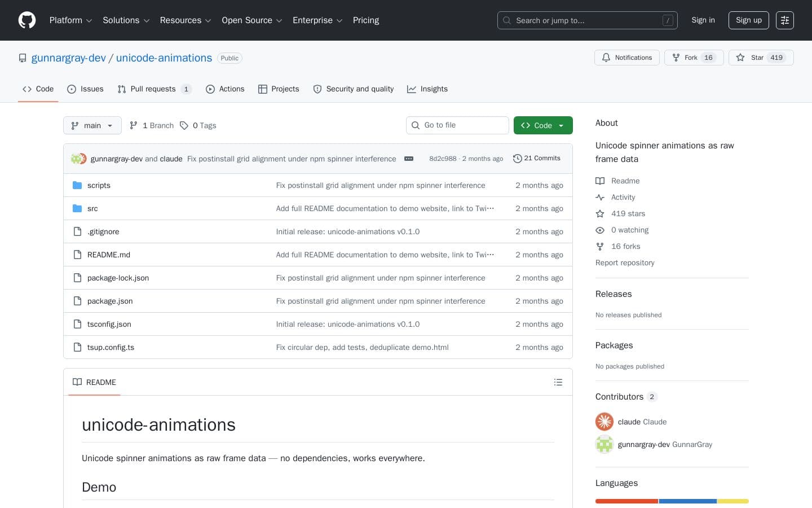
Task: Open the Insights tab
Action: click(x=427, y=89)
